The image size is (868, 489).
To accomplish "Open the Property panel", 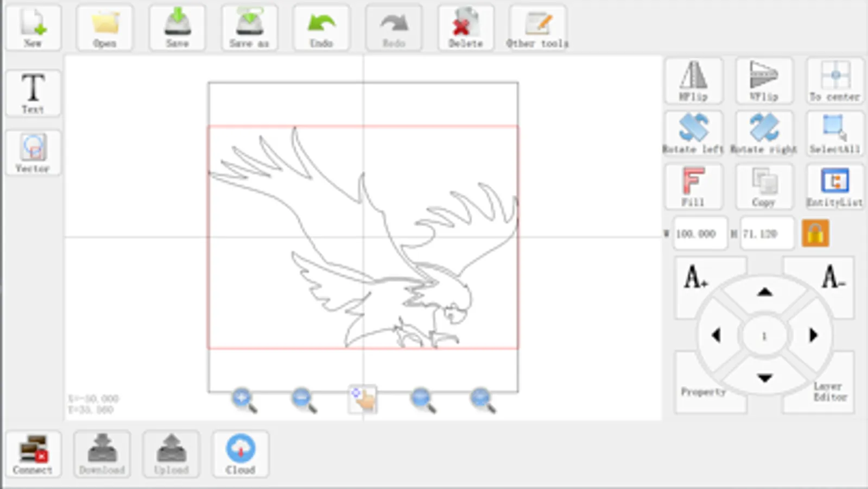I will pyautogui.click(x=704, y=392).
